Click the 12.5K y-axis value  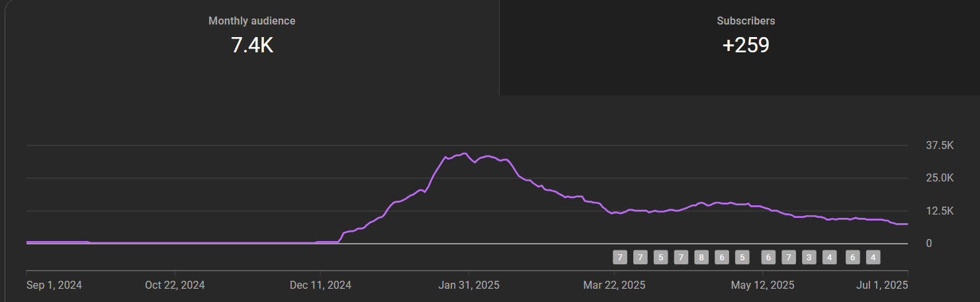pyautogui.click(x=940, y=211)
